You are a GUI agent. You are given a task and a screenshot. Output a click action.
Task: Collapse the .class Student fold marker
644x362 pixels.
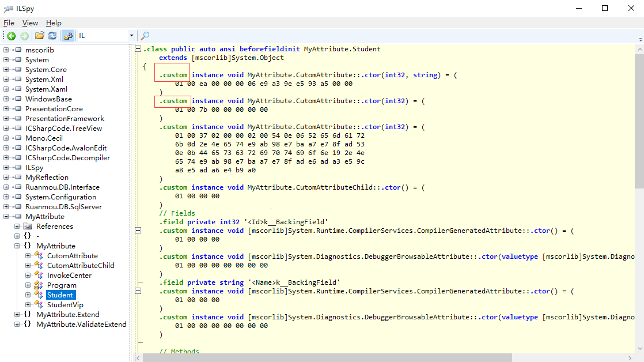tap(138, 49)
